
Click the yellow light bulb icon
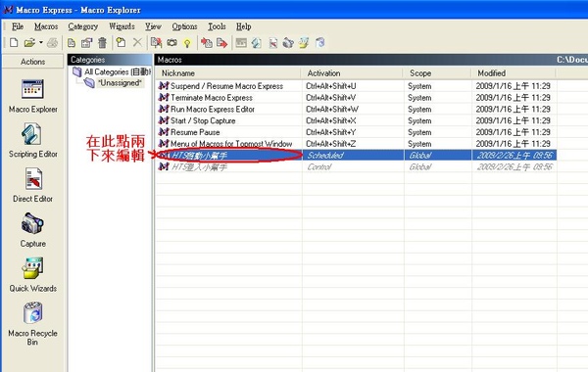(x=187, y=43)
